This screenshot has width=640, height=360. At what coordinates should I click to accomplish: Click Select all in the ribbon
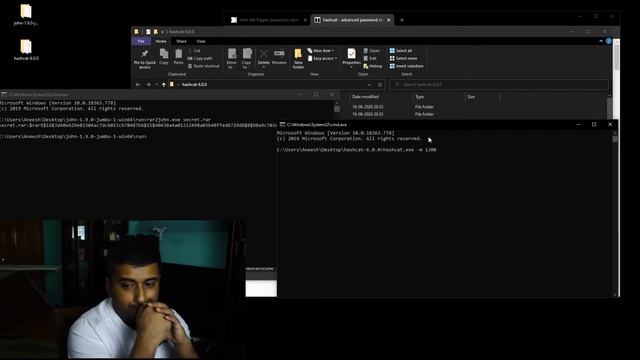coord(400,51)
